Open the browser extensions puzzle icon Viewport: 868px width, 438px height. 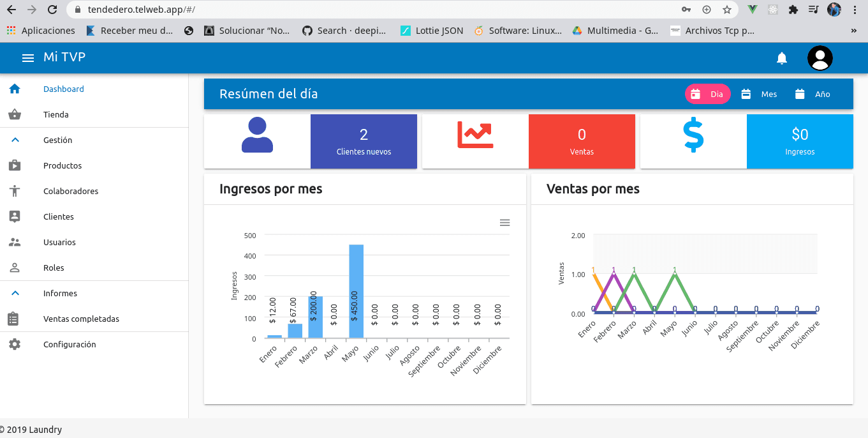pos(793,10)
